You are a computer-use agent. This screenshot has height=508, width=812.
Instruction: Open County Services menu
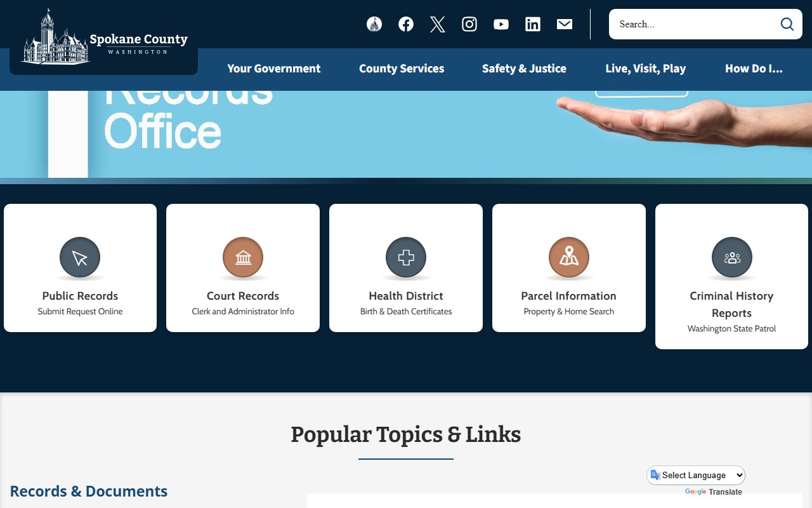pyautogui.click(x=402, y=69)
